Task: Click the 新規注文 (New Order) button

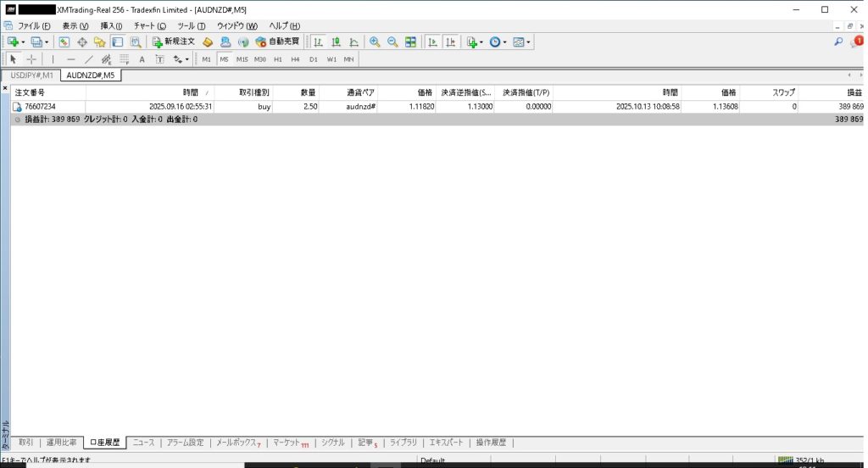Action: click(174, 42)
